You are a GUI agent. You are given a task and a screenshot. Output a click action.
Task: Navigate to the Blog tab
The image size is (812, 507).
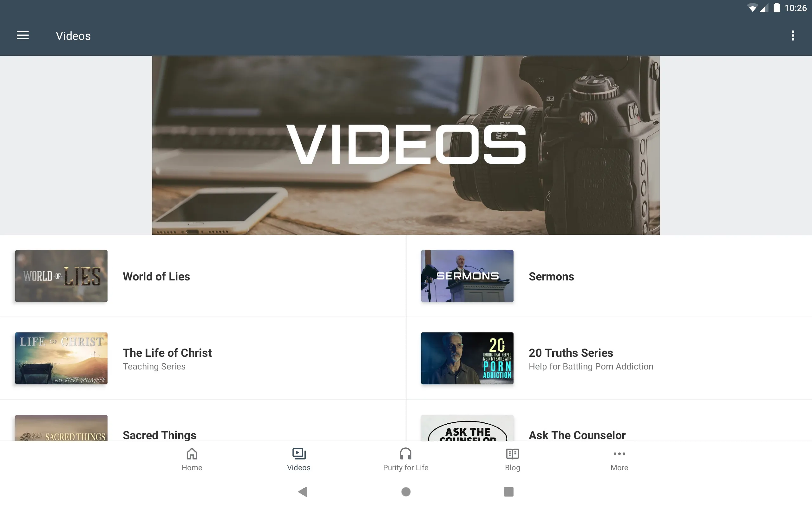tap(512, 459)
